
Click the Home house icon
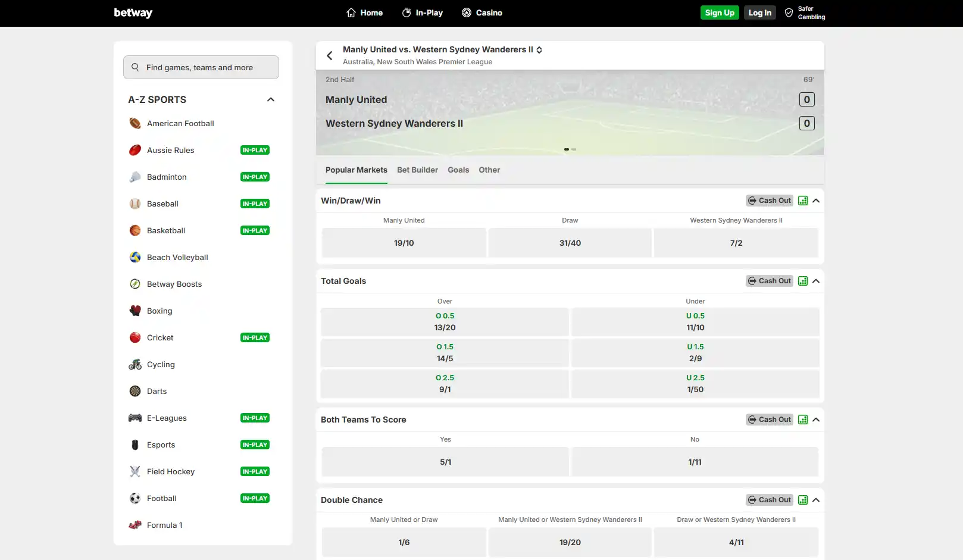351,12
